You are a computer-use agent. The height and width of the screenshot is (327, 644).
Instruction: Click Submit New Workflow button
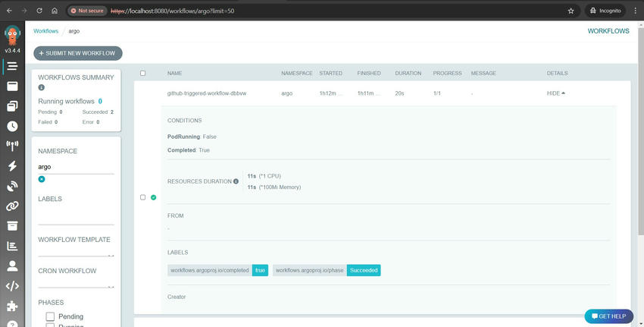point(78,53)
